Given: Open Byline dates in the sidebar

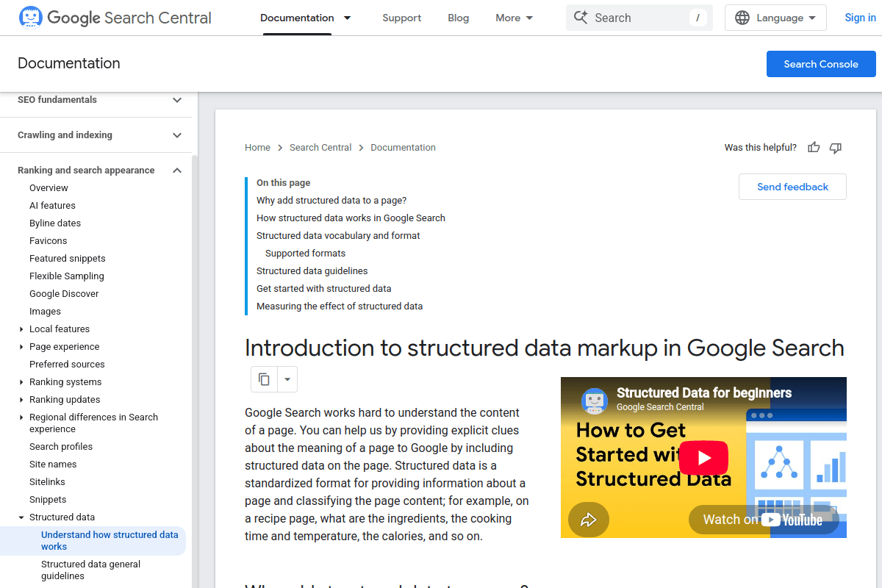Looking at the screenshot, I should point(55,223).
